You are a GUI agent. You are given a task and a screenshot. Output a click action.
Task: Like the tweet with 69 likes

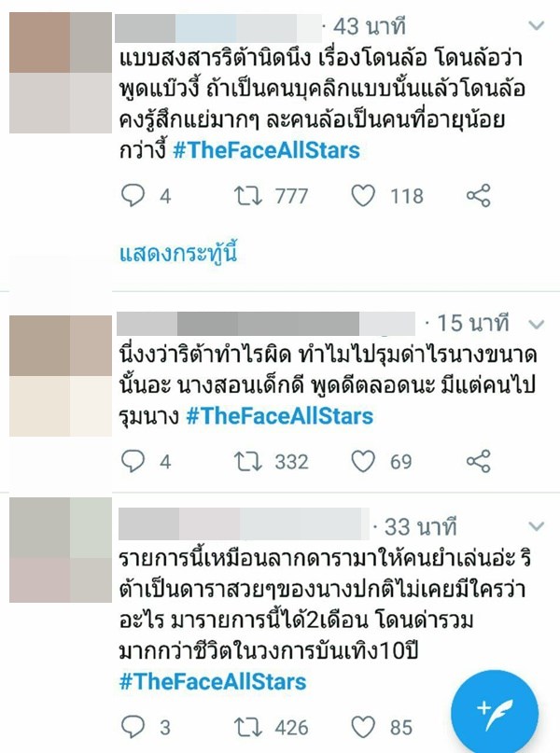(363, 462)
